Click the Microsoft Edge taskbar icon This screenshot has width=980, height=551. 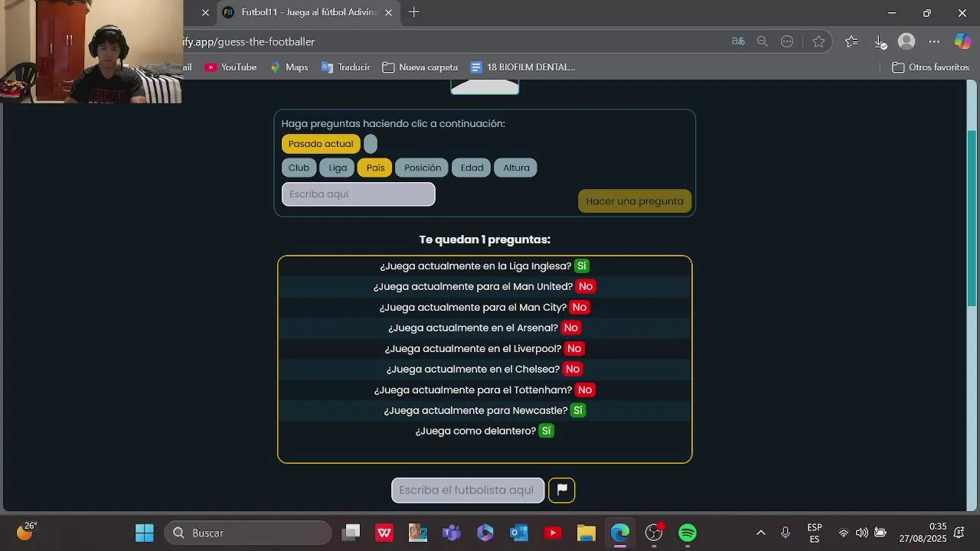click(620, 533)
